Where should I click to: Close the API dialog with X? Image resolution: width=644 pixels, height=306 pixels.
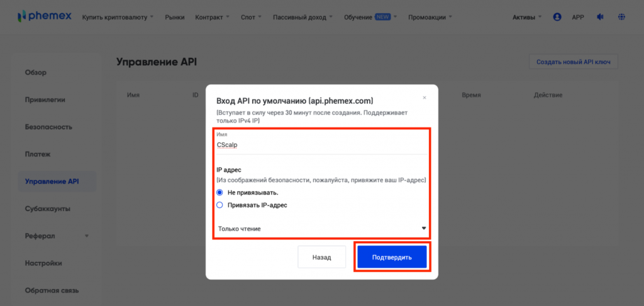(425, 97)
